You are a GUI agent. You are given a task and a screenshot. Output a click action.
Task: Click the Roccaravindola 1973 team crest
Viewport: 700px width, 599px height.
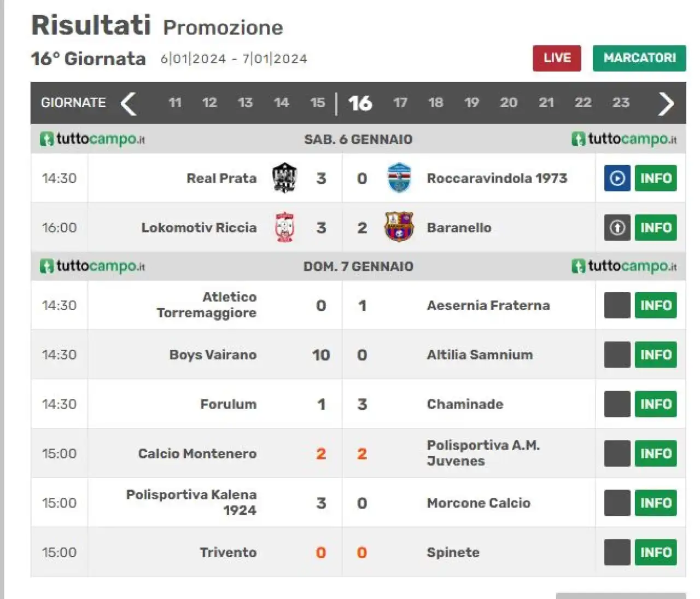[399, 178]
